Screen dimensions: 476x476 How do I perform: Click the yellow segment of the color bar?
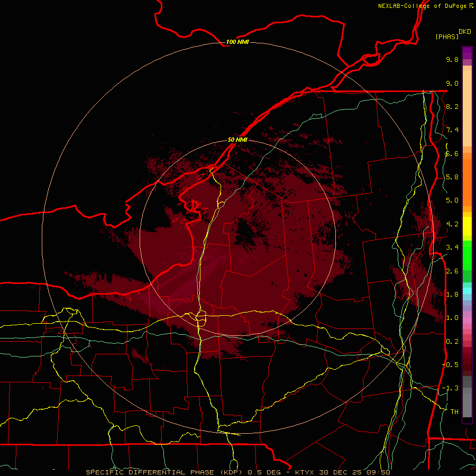(467, 226)
